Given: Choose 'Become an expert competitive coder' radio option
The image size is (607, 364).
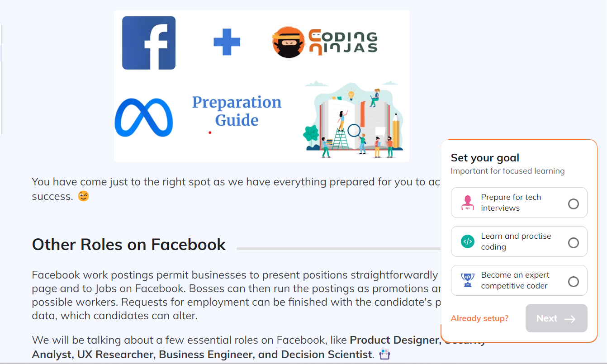Looking at the screenshot, I should (573, 282).
